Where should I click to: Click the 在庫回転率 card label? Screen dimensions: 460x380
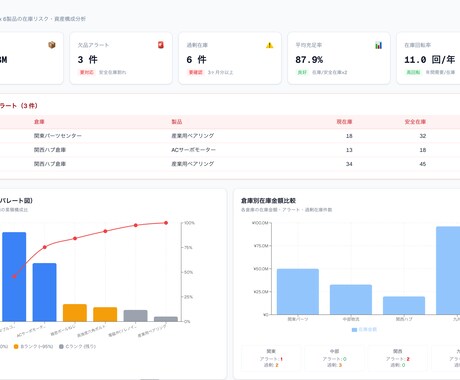pos(417,45)
